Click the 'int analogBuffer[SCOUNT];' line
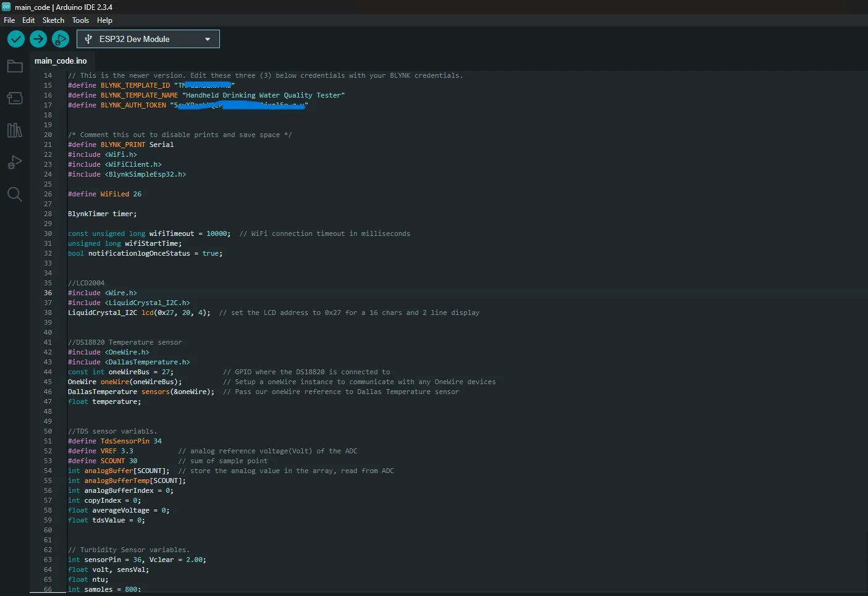868x596 pixels. (119, 471)
